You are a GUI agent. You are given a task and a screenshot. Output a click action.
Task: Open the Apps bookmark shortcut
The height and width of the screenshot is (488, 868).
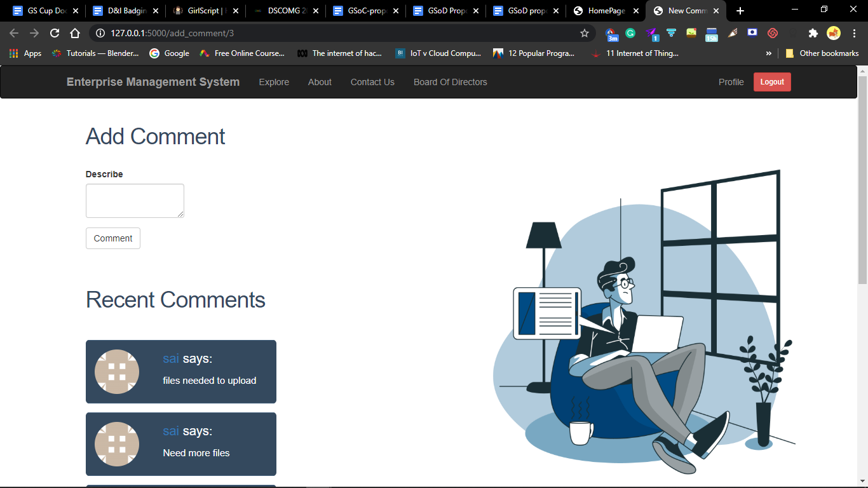[25, 53]
